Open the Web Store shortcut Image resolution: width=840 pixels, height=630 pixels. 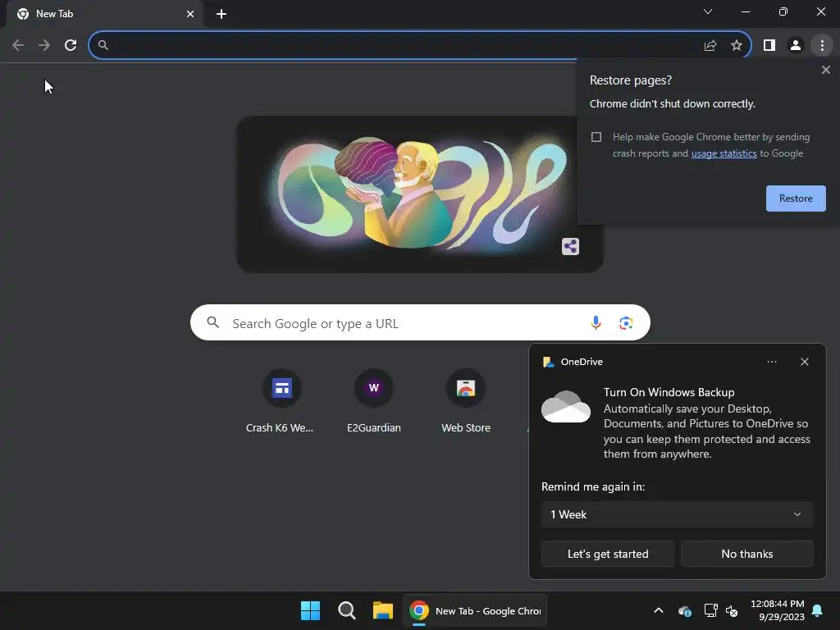coord(466,400)
